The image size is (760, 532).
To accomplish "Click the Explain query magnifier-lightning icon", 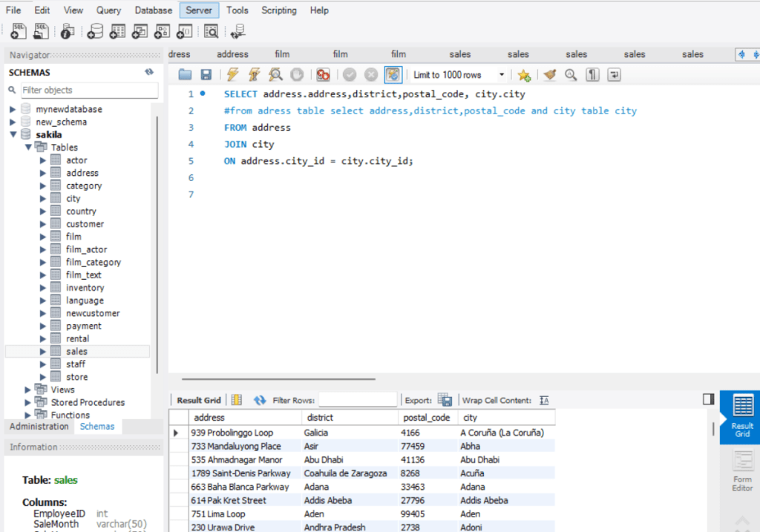I will 275,75.
